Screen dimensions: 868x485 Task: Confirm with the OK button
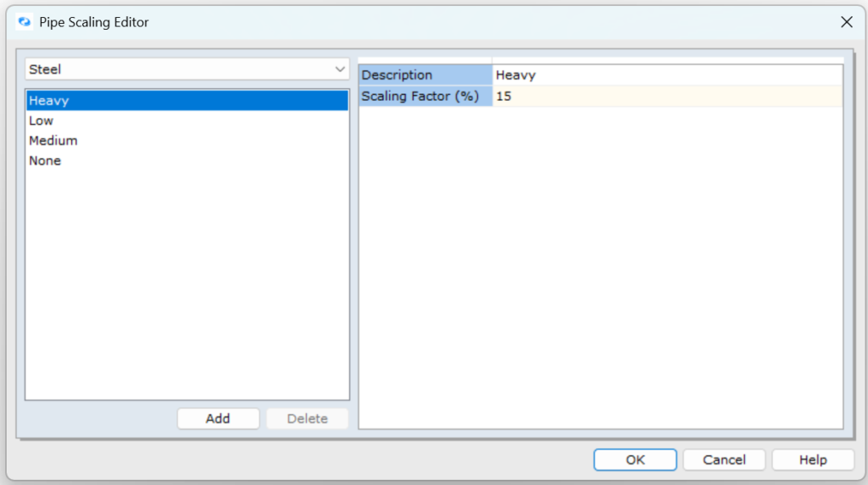tap(635, 460)
